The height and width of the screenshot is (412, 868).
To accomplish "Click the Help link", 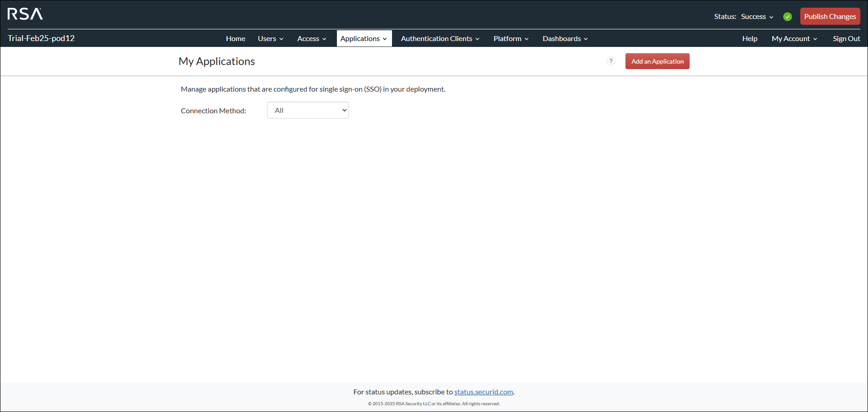I will point(750,38).
